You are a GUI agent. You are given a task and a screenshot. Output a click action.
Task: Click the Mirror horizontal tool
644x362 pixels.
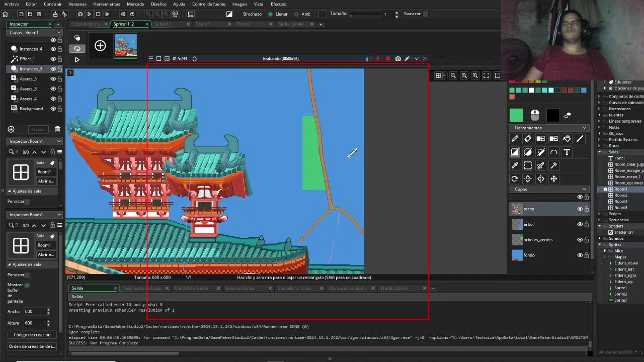[x=541, y=178]
